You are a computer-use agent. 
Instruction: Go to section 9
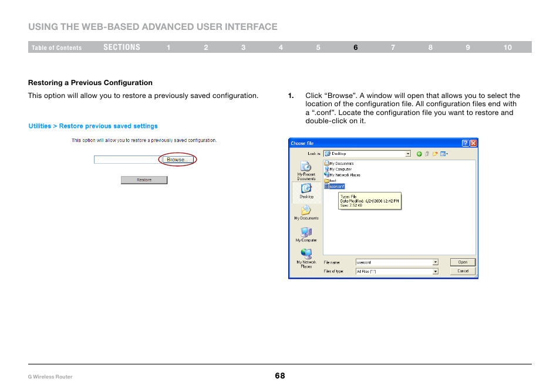467,48
